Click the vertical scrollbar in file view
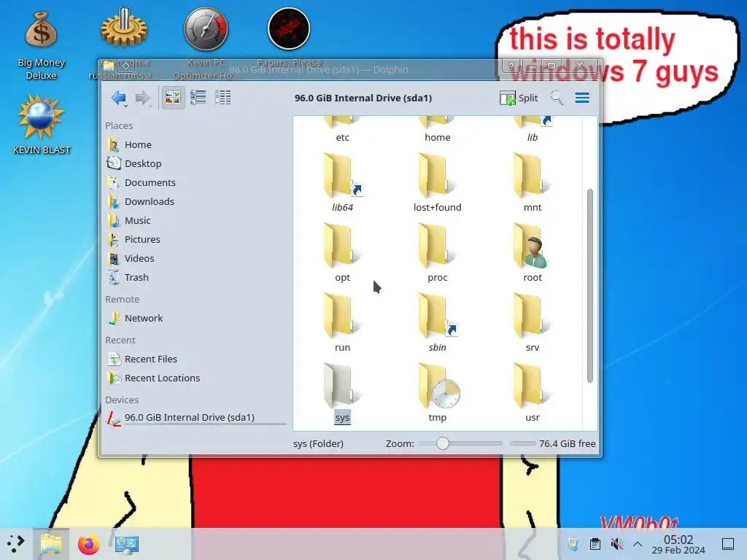Screen dimensions: 747x560 coord(589,286)
